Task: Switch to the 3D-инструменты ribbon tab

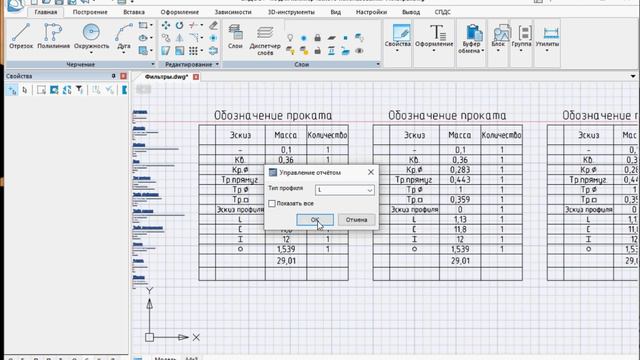Action: 291,12
